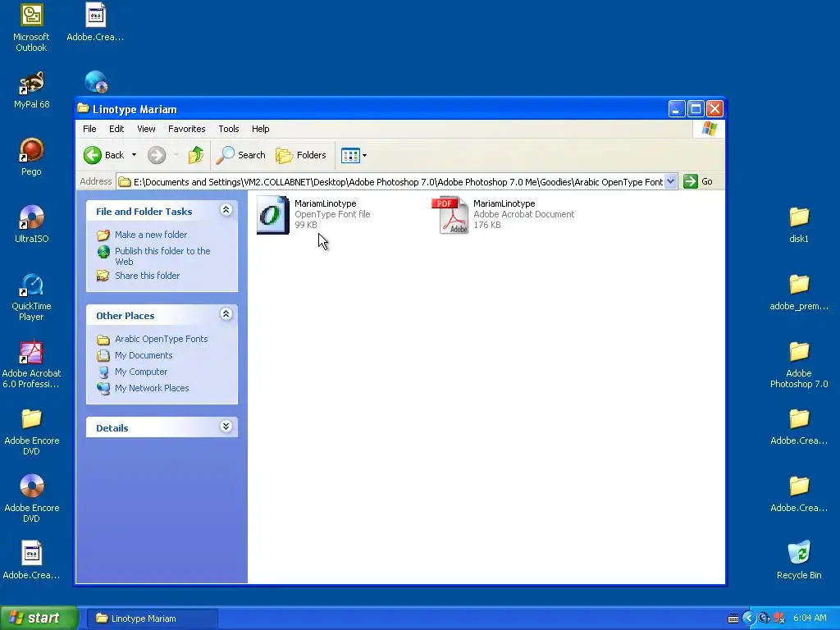Click the QuickTime tray icon
Viewport: 840px width, 630px height.
(764, 619)
